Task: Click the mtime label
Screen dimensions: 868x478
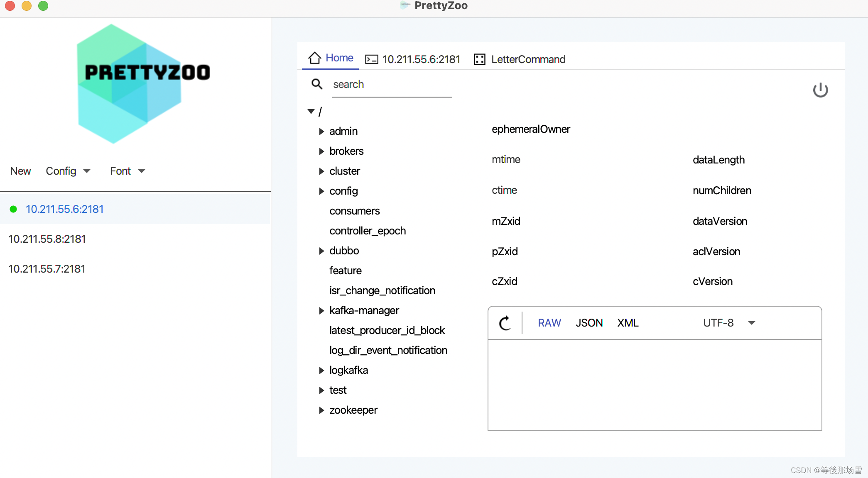Action: coord(506,160)
